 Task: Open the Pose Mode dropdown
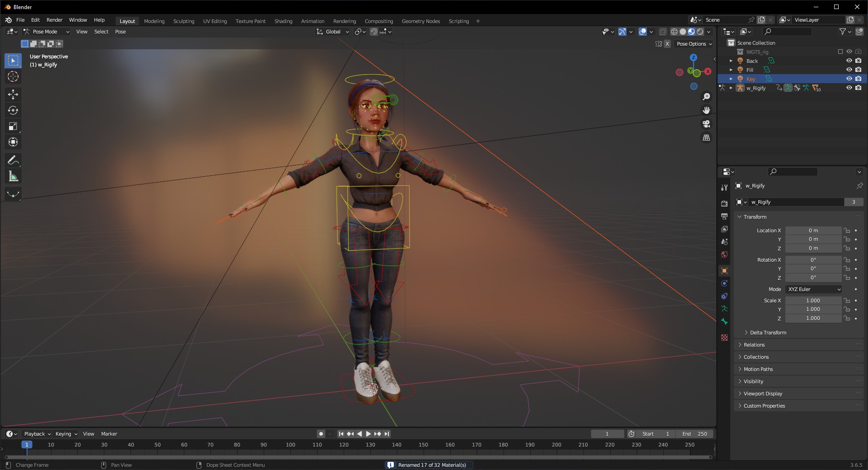point(47,32)
